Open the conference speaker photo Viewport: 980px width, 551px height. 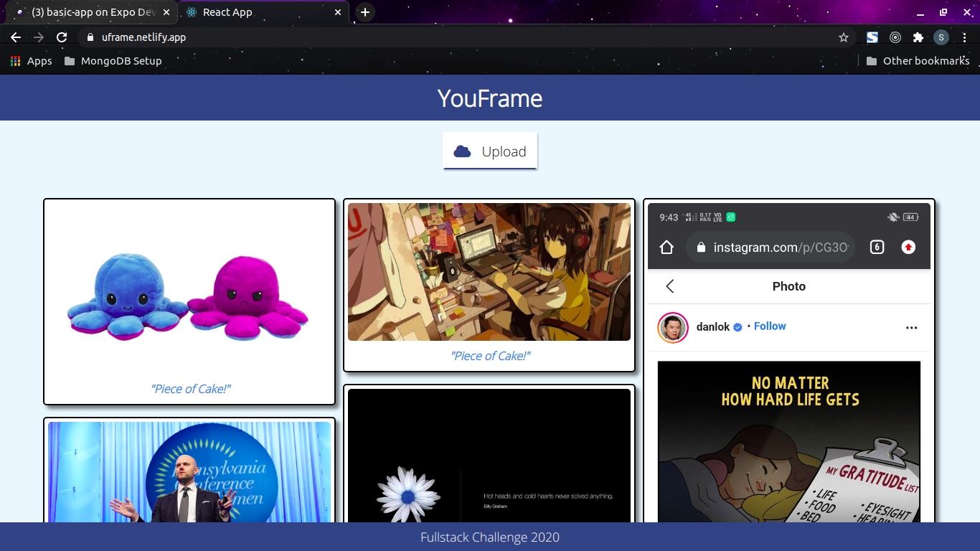tap(189, 472)
